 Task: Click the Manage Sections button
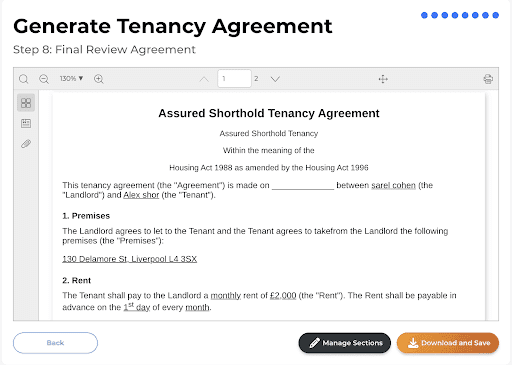click(x=345, y=343)
